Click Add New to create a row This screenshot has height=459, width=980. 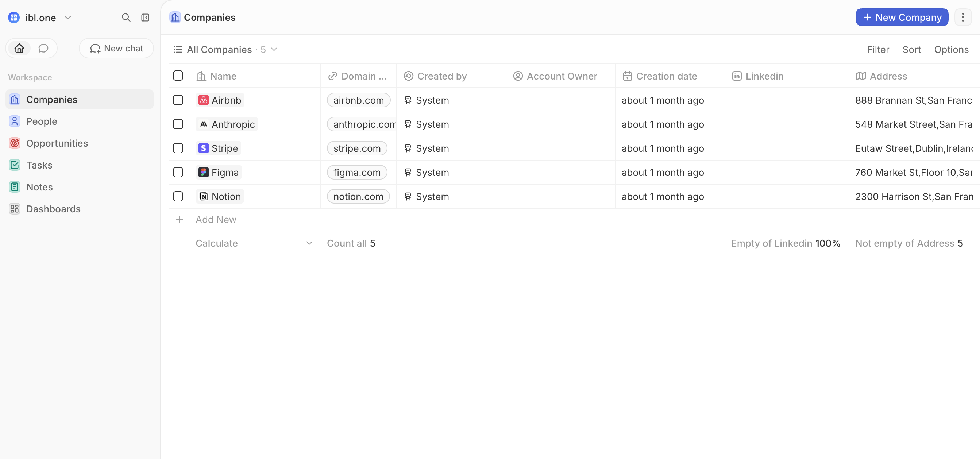point(216,220)
